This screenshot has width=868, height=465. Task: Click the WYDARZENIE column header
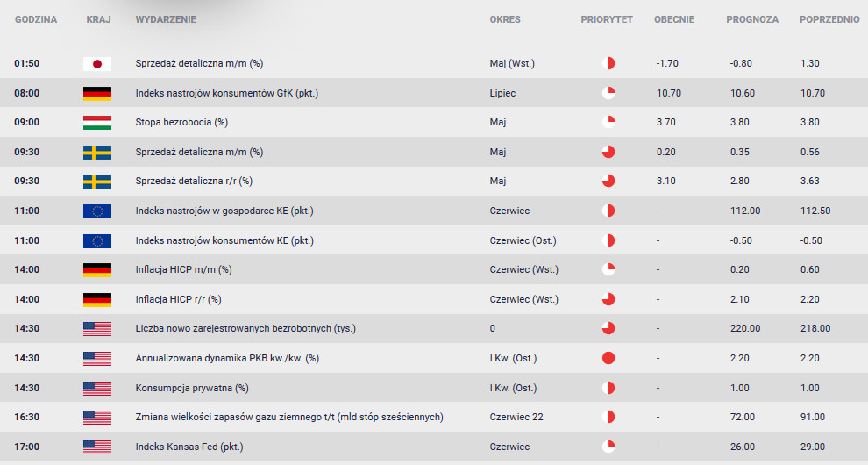(166, 19)
